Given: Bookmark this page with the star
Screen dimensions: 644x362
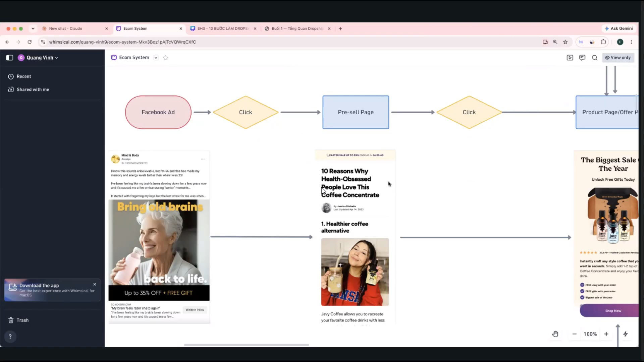Looking at the screenshot, I should [566, 42].
